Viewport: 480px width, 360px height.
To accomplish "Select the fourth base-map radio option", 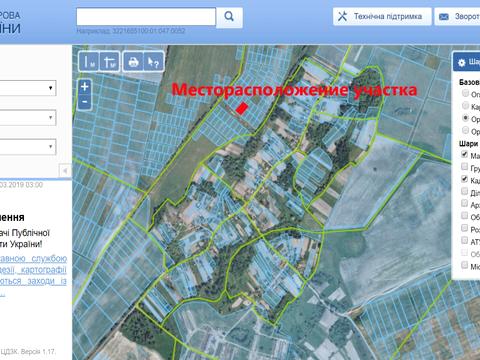I will pyautogui.click(x=465, y=130).
